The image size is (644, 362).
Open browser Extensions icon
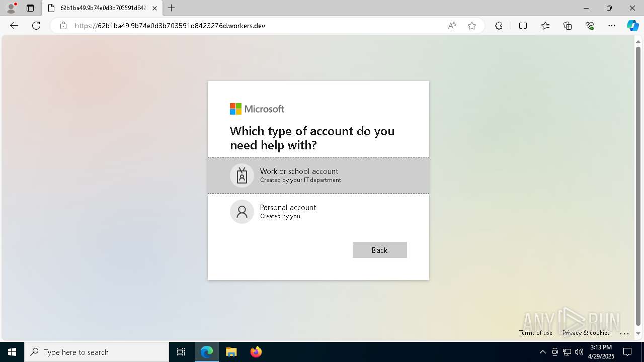coord(499,26)
